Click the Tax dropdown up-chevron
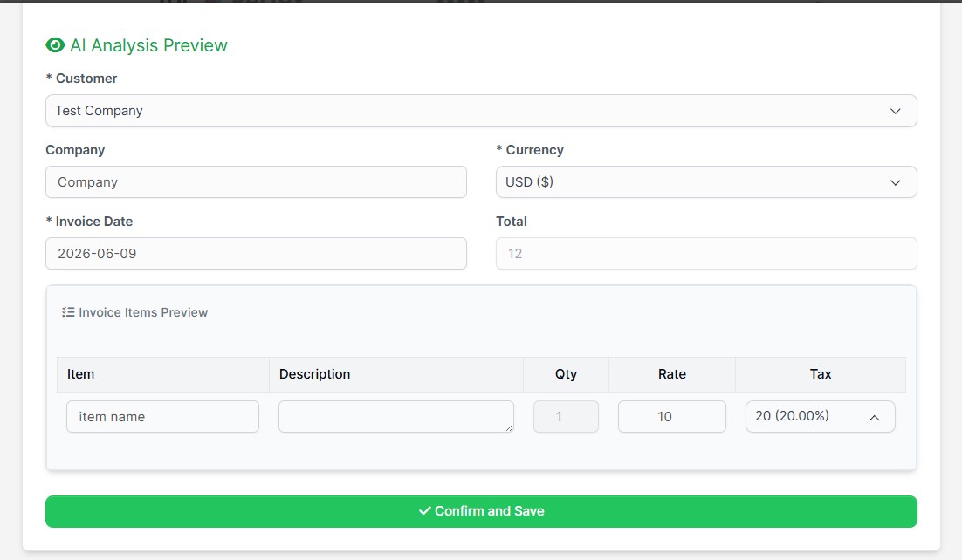Screen dimensions: 962x560 [x=874, y=417]
